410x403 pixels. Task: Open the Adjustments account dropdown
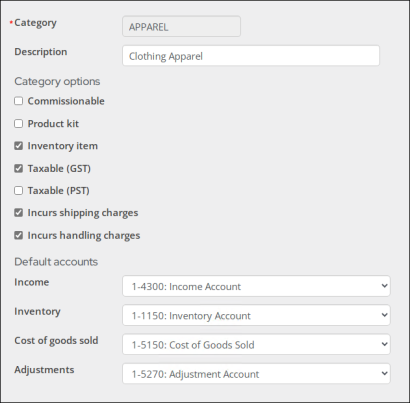coord(256,373)
